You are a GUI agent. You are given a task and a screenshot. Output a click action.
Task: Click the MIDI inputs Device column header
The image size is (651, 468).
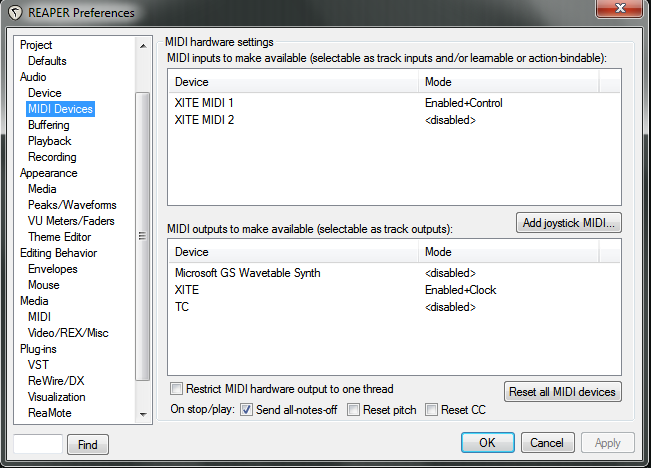(x=294, y=82)
